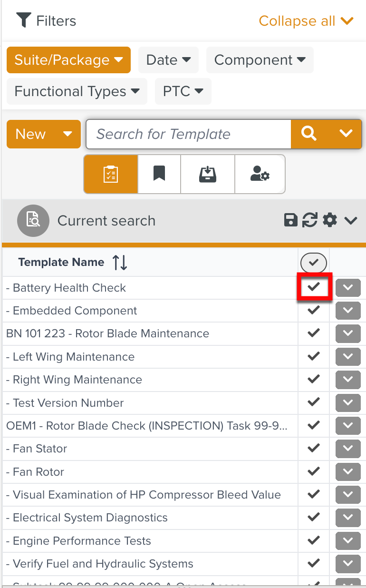Click the magnifying glass search icon
366x588 pixels.
(309, 134)
